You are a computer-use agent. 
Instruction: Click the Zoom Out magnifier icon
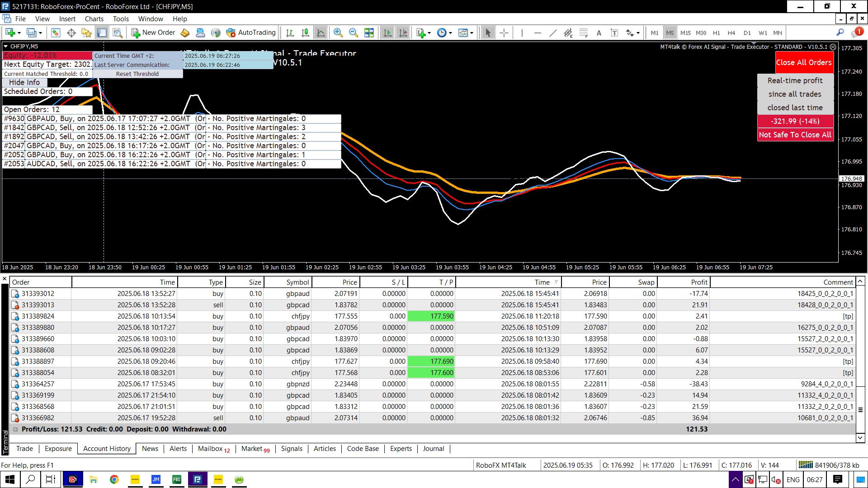point(354,33)
